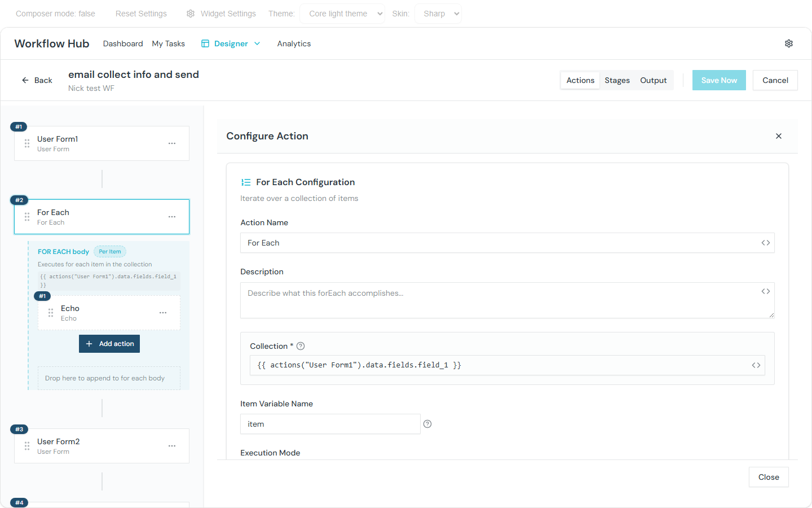The width and height of the screenshot is (812, 508).
Task: Click the Item Variable Name input
Action: [330, 424]
